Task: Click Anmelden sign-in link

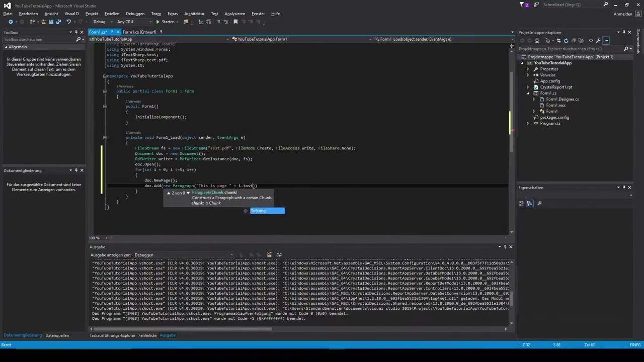Action: click(x=623, y=14)
